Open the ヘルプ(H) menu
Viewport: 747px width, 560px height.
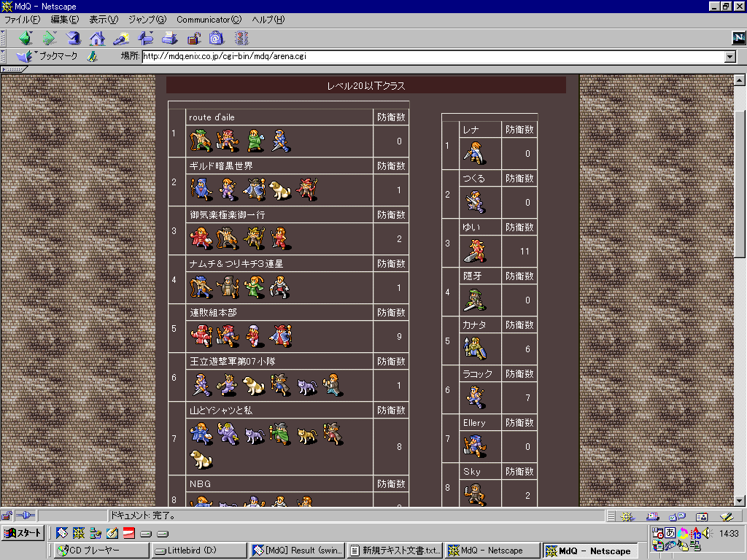point(268,20)
